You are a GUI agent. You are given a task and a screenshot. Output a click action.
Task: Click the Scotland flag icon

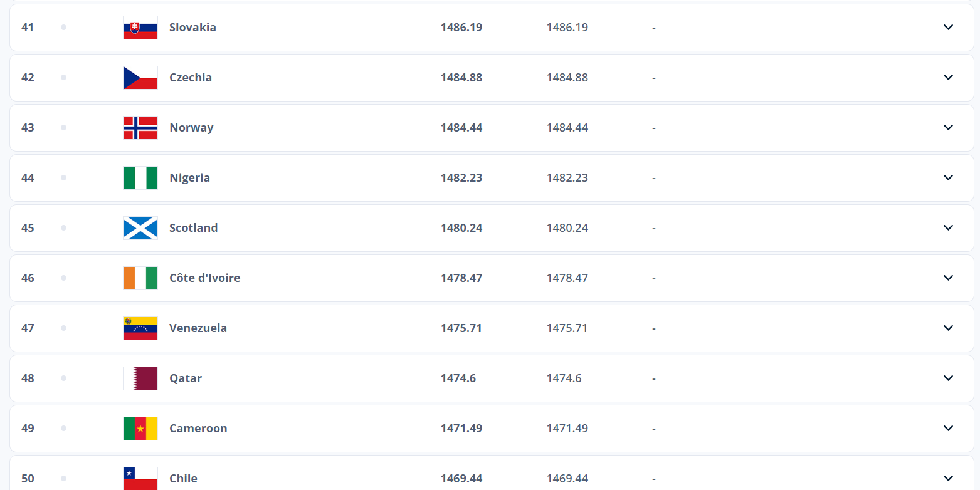click(x=140, y=228)
